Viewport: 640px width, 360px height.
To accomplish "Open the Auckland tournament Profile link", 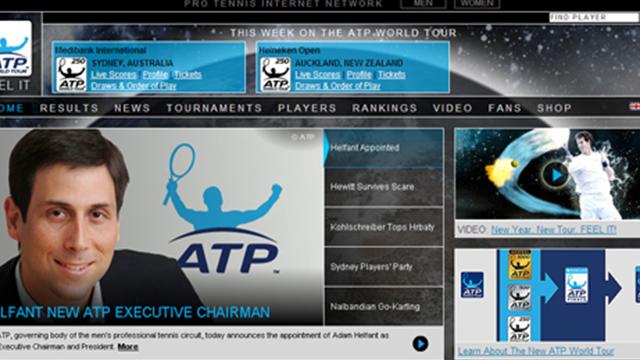I will (x=359, y=75).
